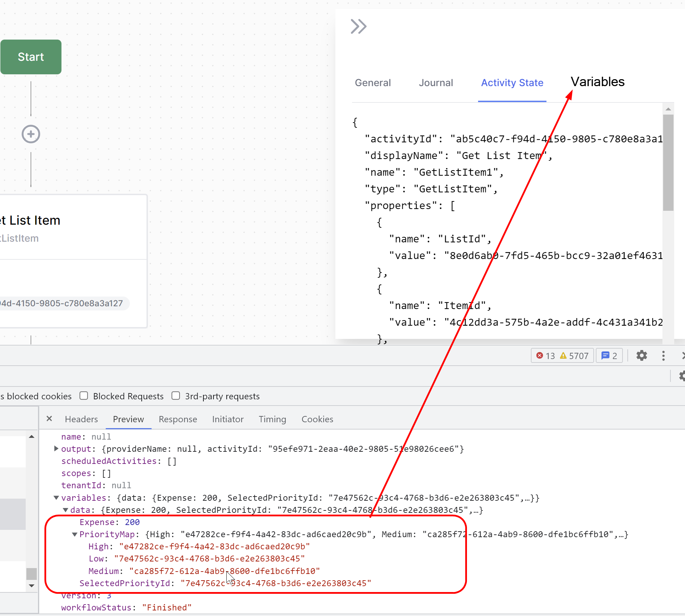Collapse the activity details panel with double-chevron
Screen dimensions: 685x616
pyautogui.click(x=358, y=26)
